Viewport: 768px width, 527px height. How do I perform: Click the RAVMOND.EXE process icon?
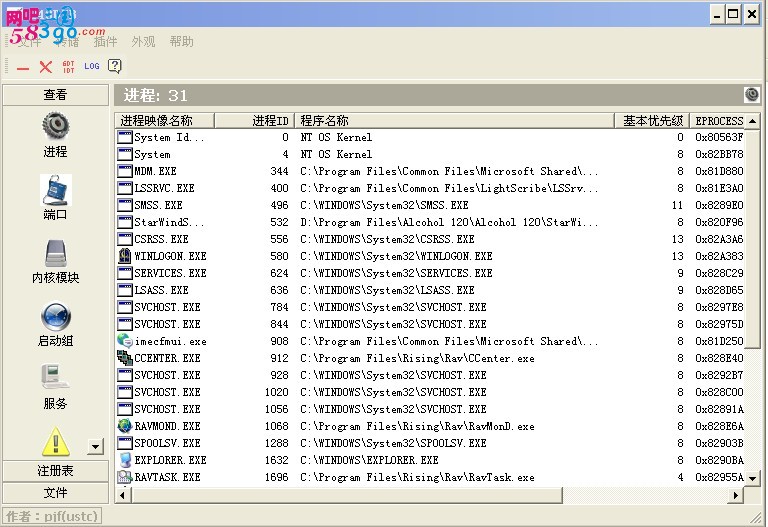125,426
